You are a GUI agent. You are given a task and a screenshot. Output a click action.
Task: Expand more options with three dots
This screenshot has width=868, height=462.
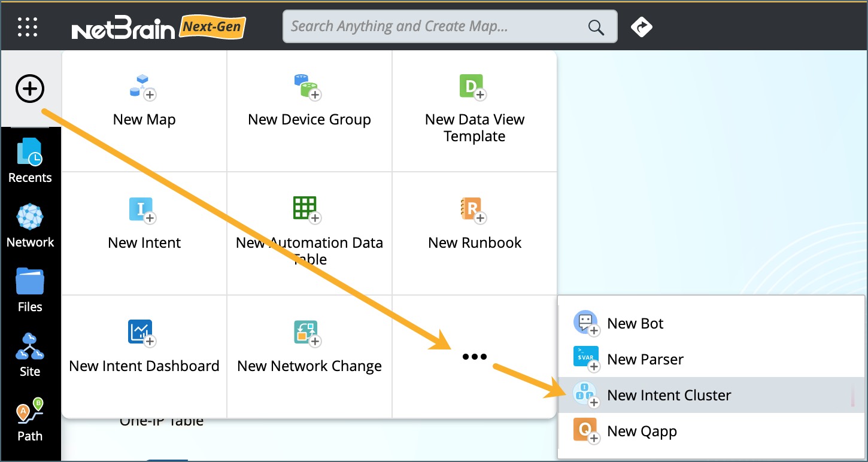point(474,357)
